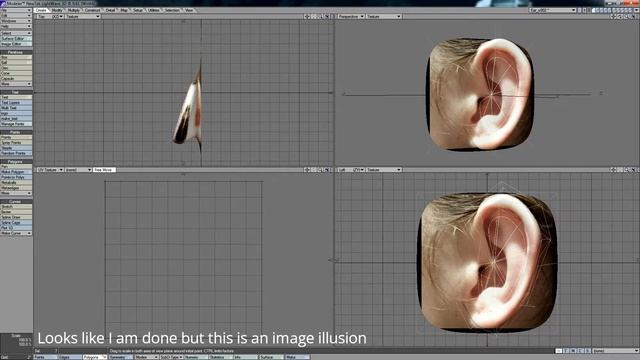Open the Left (ZY) view type dropdown
Image resolution: width=640 pixels, height=360 pixels.
351,170
